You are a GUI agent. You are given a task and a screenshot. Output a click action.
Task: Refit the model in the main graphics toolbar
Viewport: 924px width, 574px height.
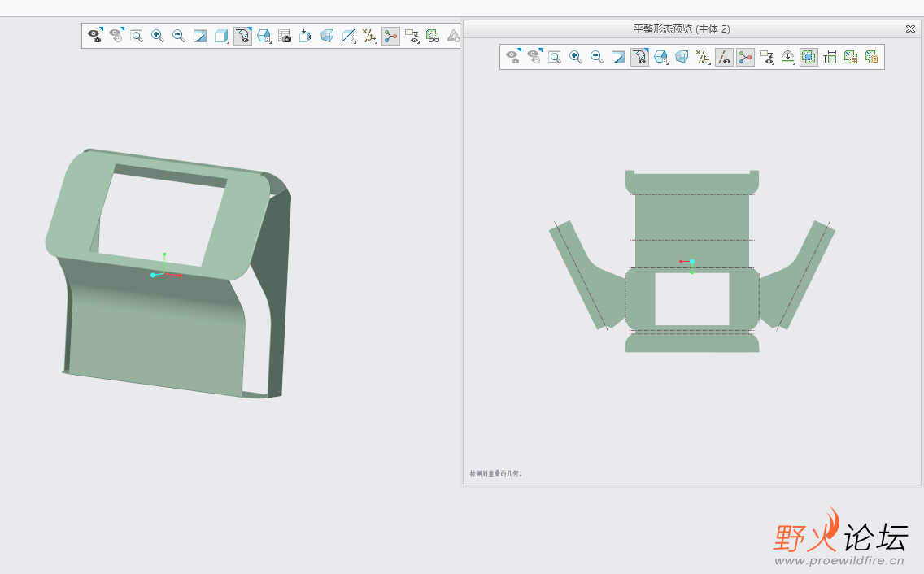137,36
